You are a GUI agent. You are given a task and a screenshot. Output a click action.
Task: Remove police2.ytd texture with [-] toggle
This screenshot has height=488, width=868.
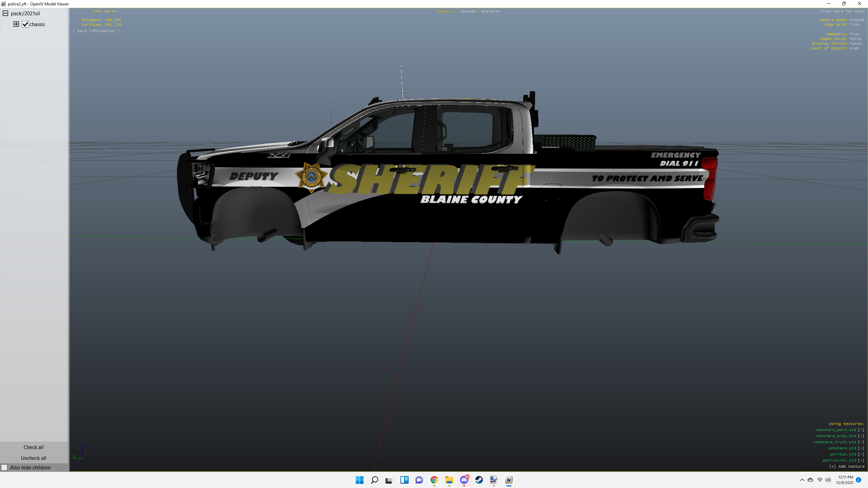[861, 454]
